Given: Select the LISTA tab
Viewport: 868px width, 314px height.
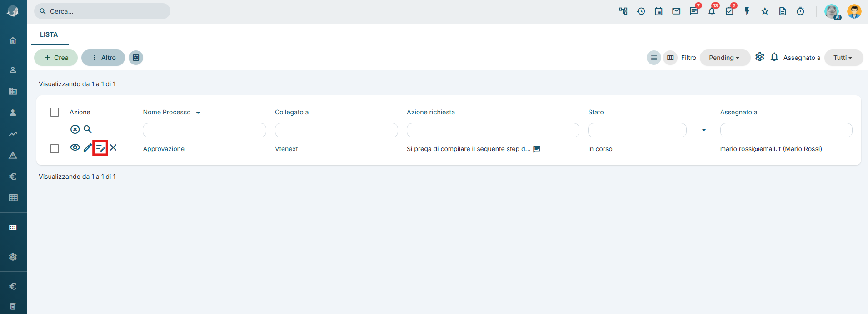Looking at the screenshot, I should point(49,34).
